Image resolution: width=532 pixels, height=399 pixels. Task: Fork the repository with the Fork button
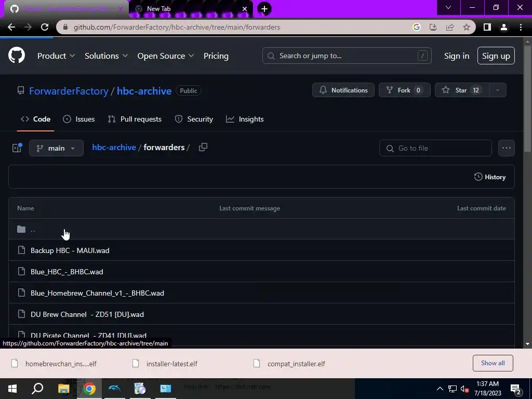[404, 90]
